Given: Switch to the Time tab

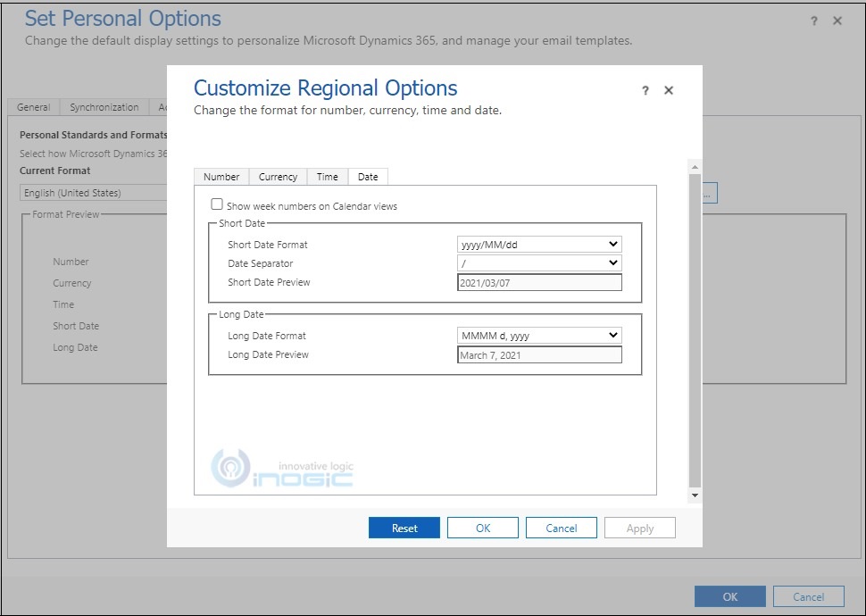Looking at the screenshot, I should (x=327, y=176).
